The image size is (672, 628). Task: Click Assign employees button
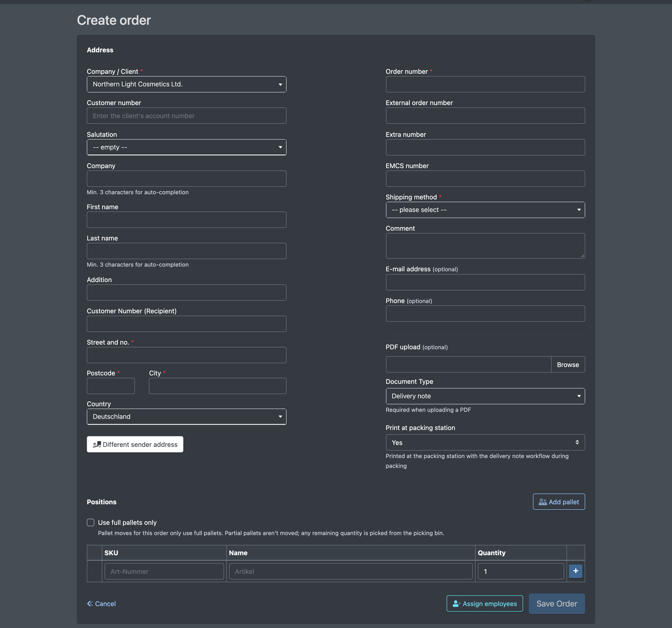click(485, 604)
